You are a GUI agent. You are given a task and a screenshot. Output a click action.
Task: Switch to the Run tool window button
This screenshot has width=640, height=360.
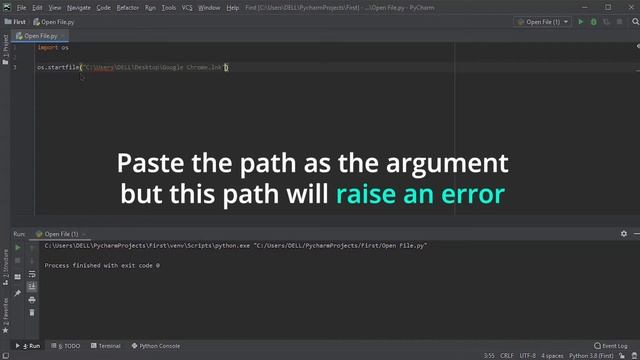click(x=28, y=346)
